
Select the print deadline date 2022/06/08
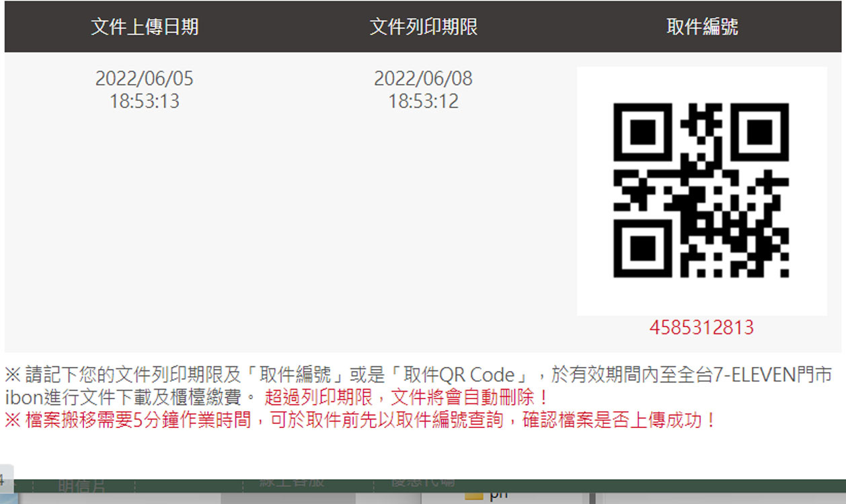423,79
